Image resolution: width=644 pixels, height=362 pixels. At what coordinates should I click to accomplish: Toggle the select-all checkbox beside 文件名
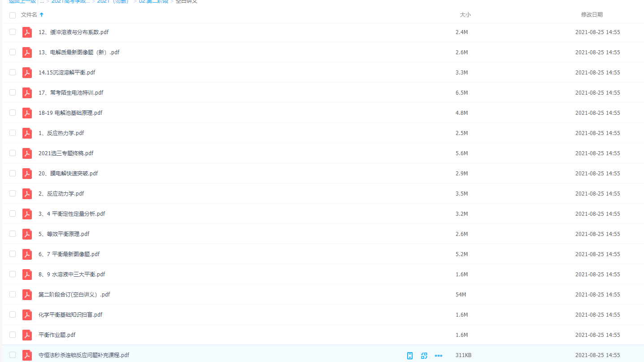pos(13,15)
